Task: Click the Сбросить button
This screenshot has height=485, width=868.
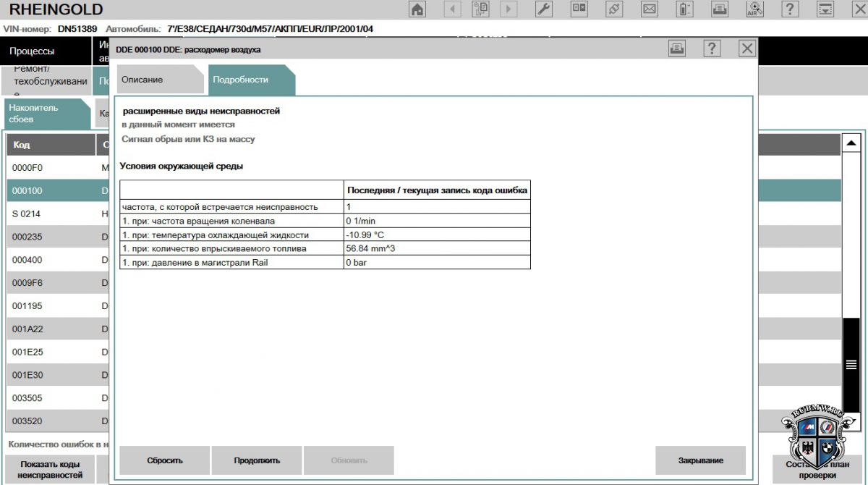Action: (165, 460)
